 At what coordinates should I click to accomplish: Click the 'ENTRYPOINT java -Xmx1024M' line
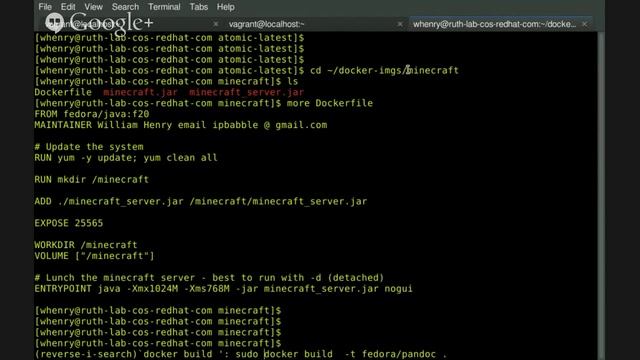[x=224, y=289]
